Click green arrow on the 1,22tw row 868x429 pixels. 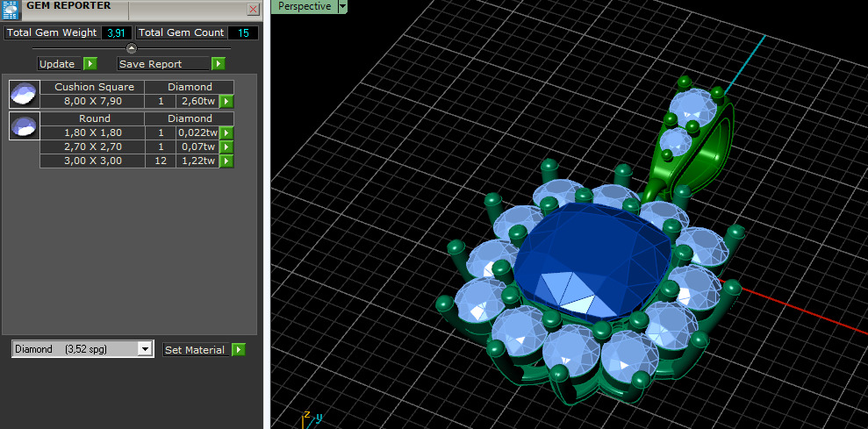pos(226,161)
